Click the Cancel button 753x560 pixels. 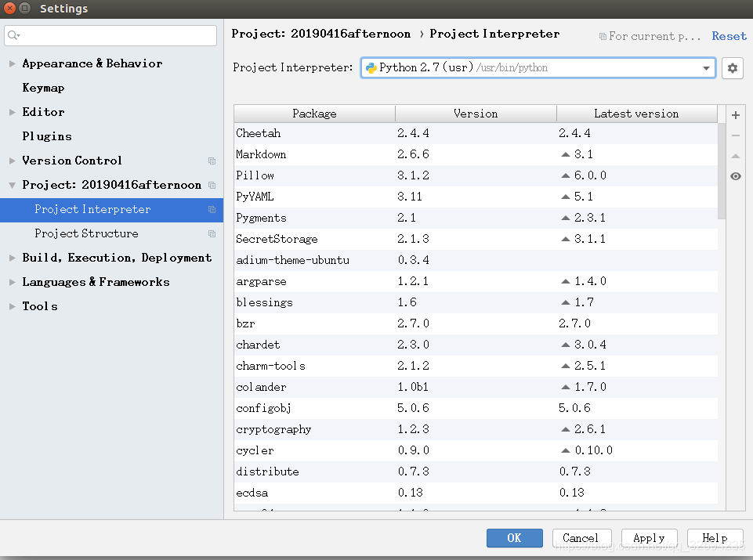pyautogui.click(x=581, y=538)
